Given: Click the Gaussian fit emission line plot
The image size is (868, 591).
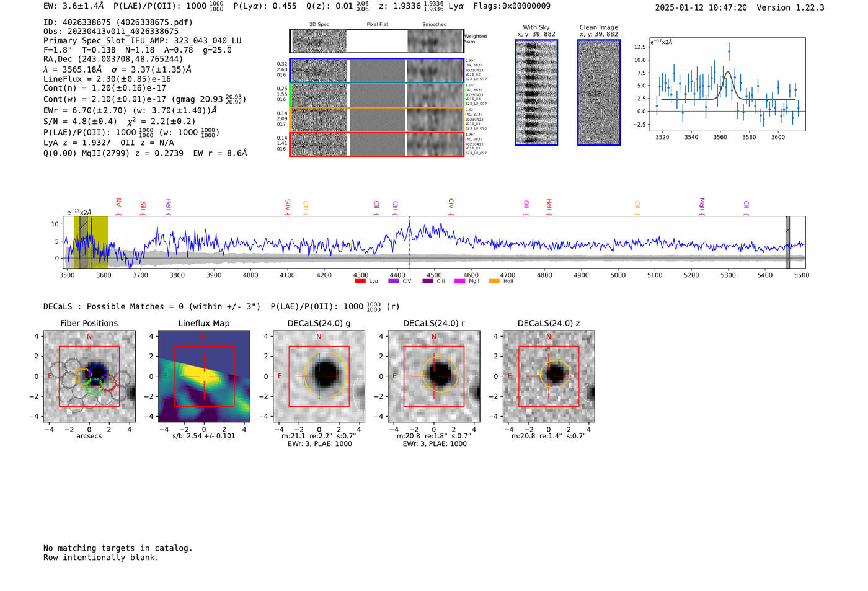Looking at the screenshot, I should [x=727, y=84].
